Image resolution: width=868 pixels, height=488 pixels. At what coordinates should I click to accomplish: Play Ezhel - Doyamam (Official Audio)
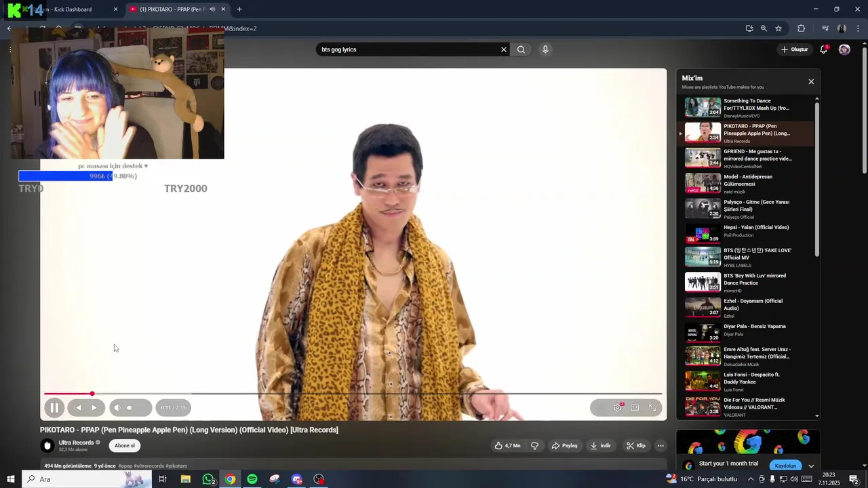click(746, 308)
